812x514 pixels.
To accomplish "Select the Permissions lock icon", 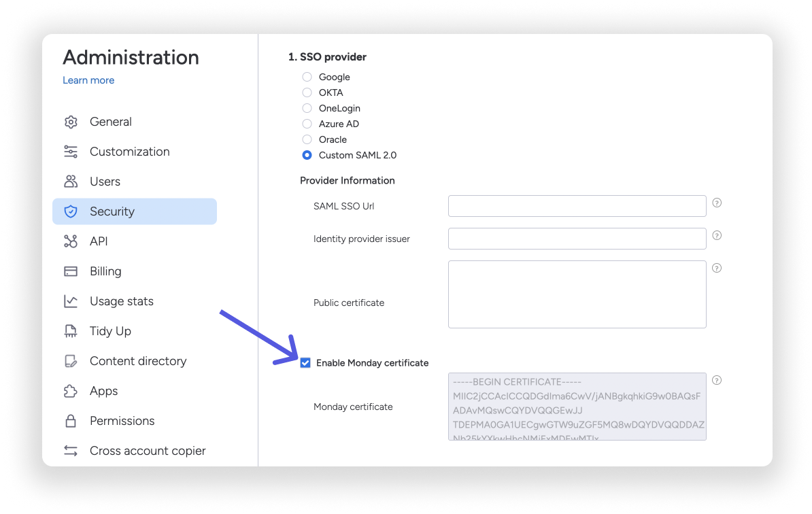I will pyautogui.click(x=71, y=421).
